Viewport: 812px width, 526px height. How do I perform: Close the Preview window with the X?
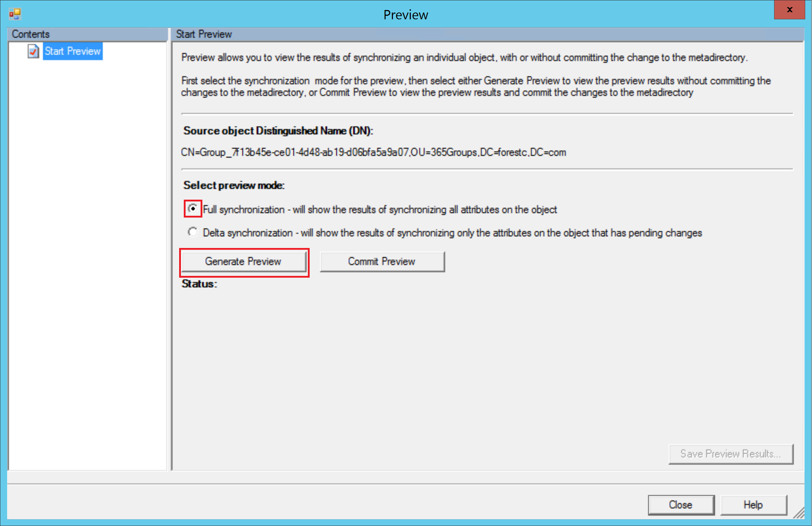pos(789,10)
